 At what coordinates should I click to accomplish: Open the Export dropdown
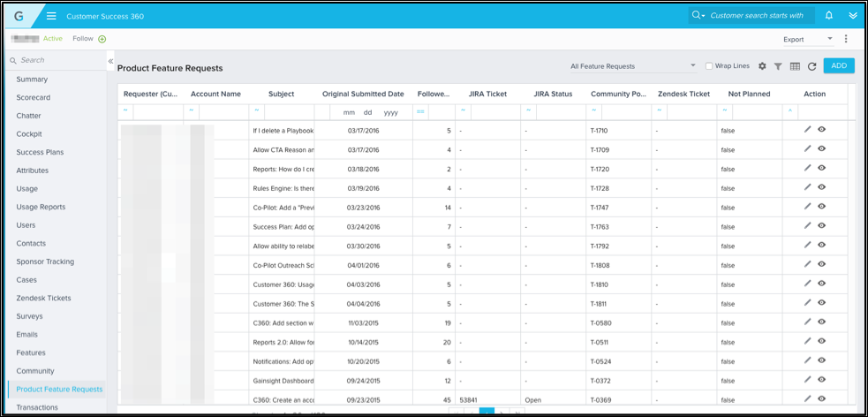click(808, 40)
